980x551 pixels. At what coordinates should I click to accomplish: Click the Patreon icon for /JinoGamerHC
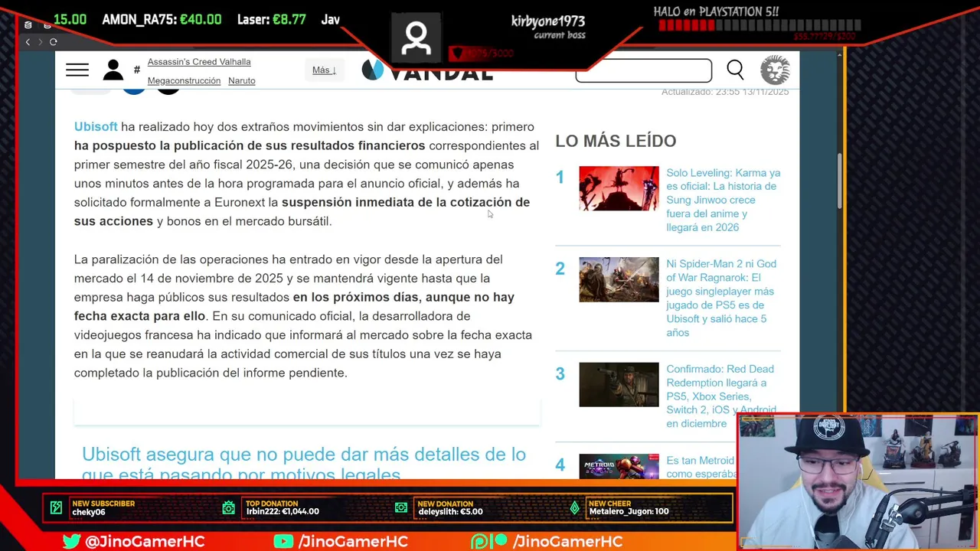click(x=489, y=541)
